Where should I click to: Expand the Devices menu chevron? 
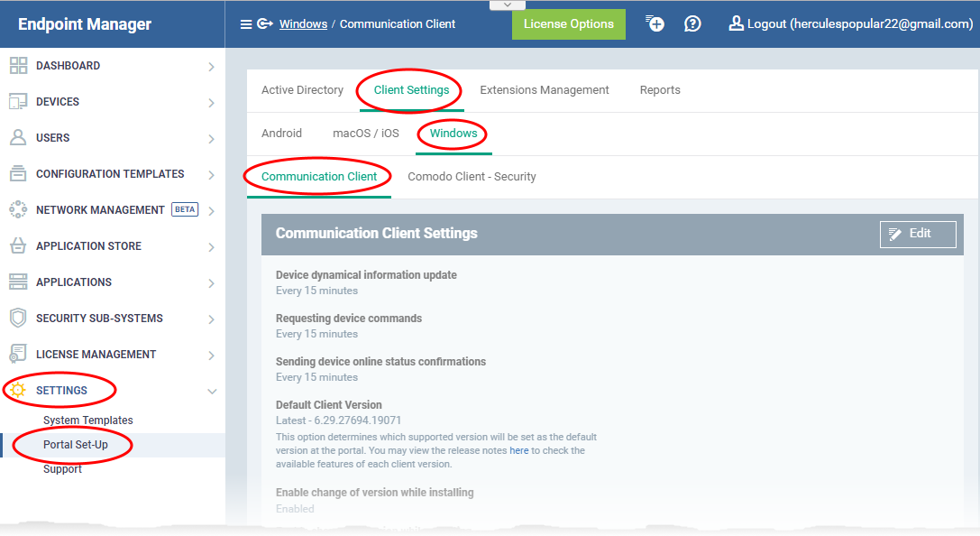point(211,103)
